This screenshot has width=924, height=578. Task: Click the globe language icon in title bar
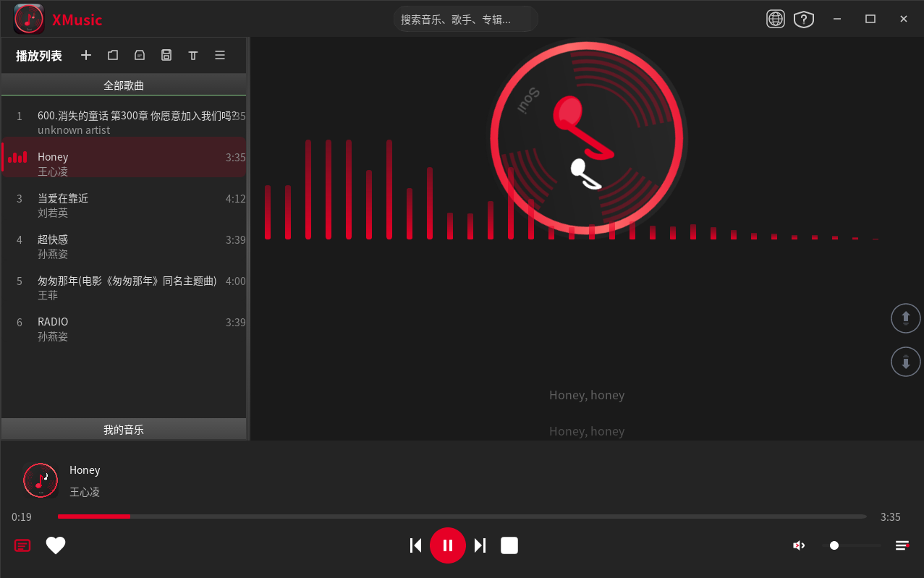pyautogui.click(x=776, y=20)
